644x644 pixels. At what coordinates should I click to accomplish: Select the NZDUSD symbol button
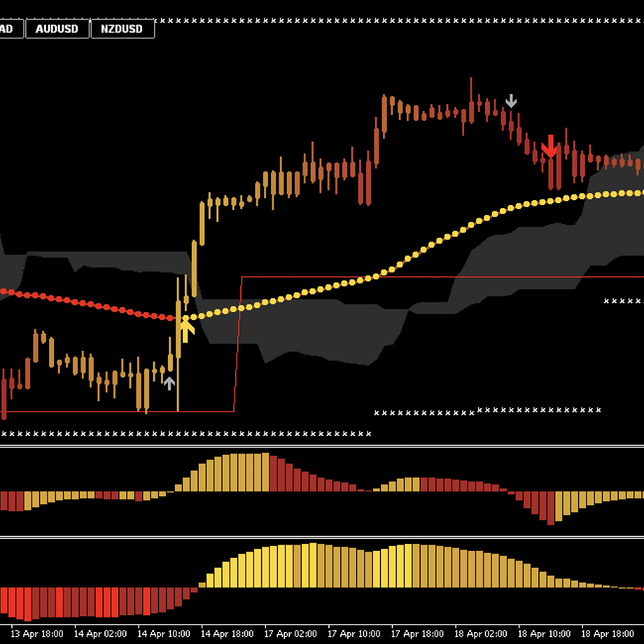pos(122,29)
